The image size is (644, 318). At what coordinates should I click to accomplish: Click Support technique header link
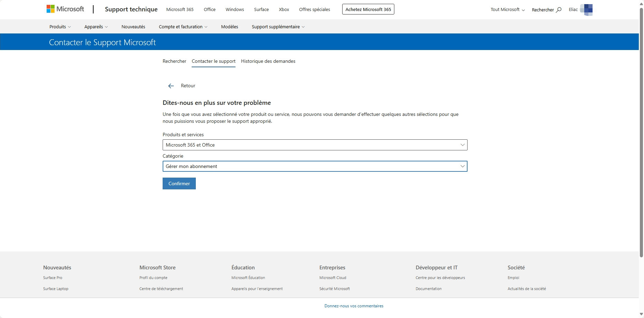[131, 9]
